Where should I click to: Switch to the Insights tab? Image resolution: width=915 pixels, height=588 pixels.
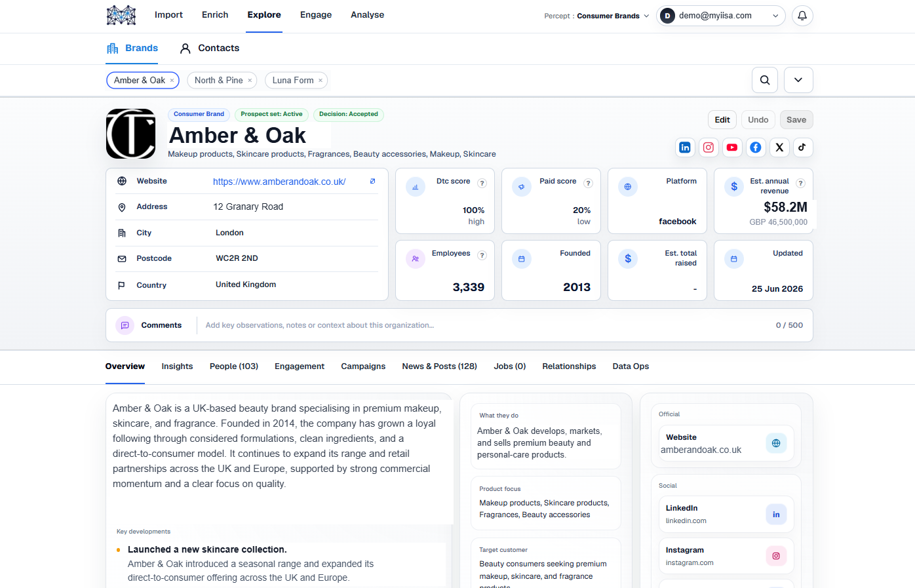coord(177,366)
